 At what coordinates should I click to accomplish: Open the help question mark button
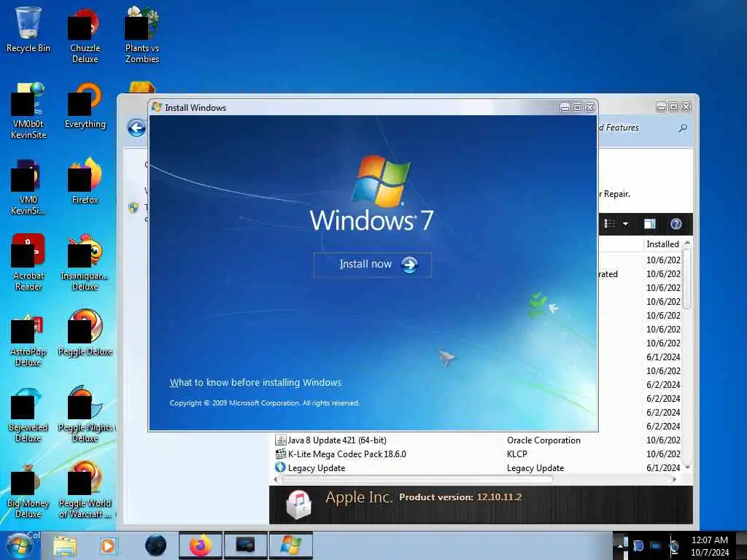tap(676, 224)
